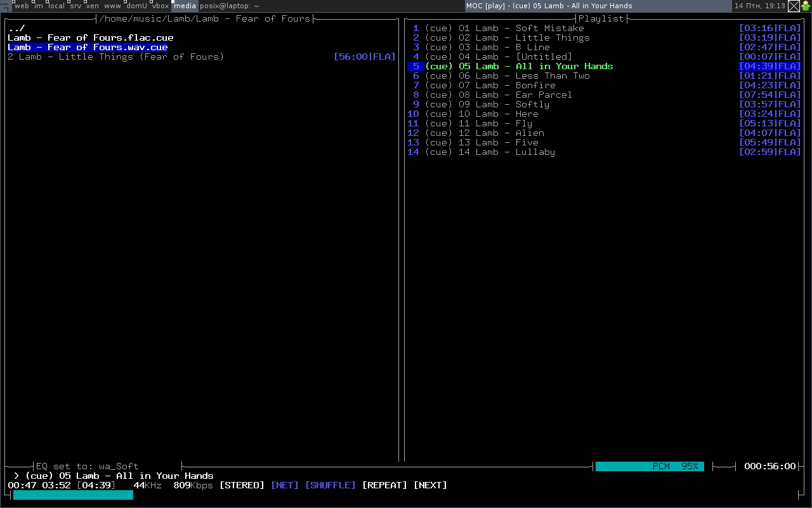Select playlist track 12 Alien
This screenshot has height=508, width=812.
[x=604, y=133]
